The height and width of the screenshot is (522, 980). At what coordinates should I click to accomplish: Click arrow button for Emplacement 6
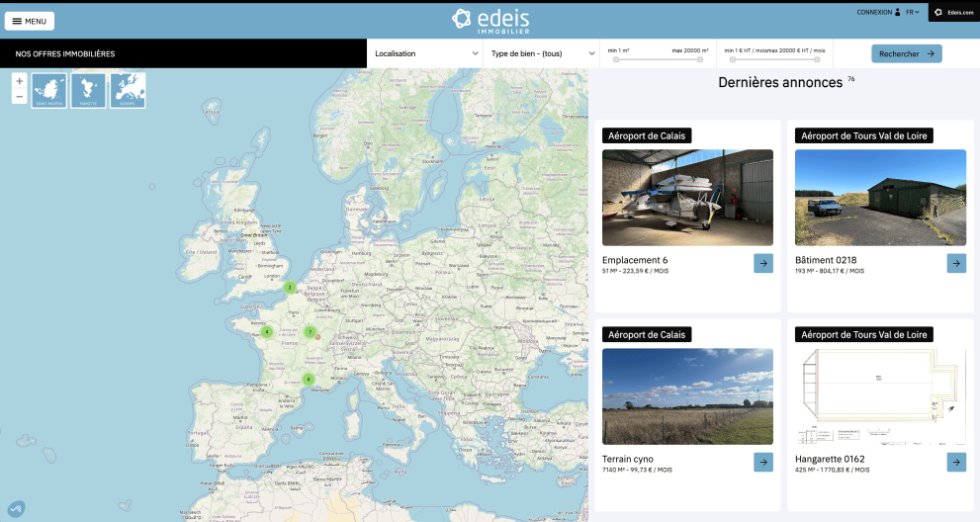(x=763, y=263)
